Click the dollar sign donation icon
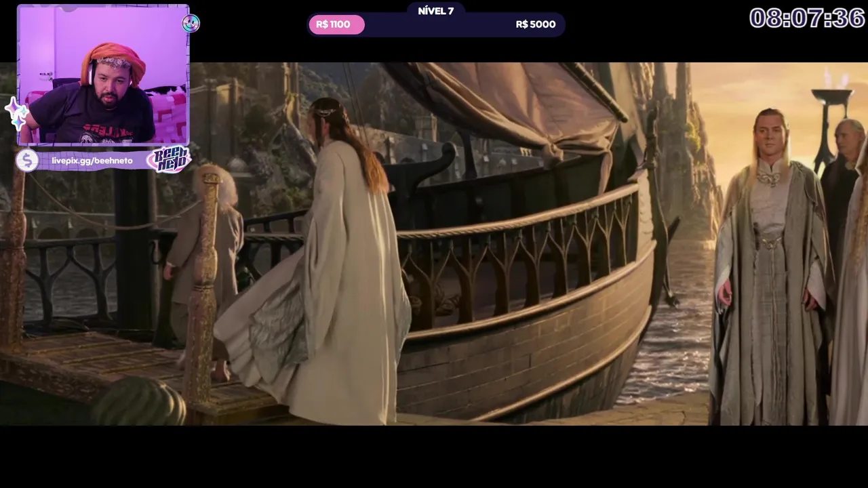Screen dimensions: 868x488 point(27,161)
